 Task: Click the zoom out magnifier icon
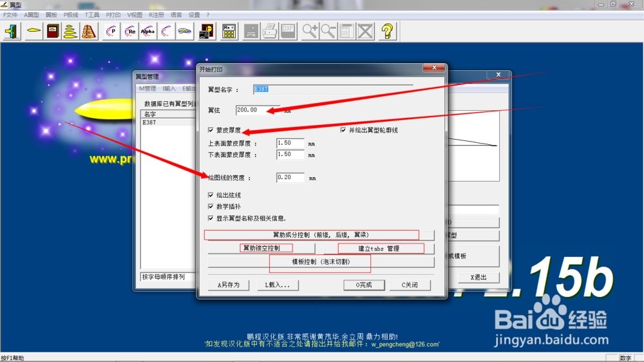(x=328, y=31)
